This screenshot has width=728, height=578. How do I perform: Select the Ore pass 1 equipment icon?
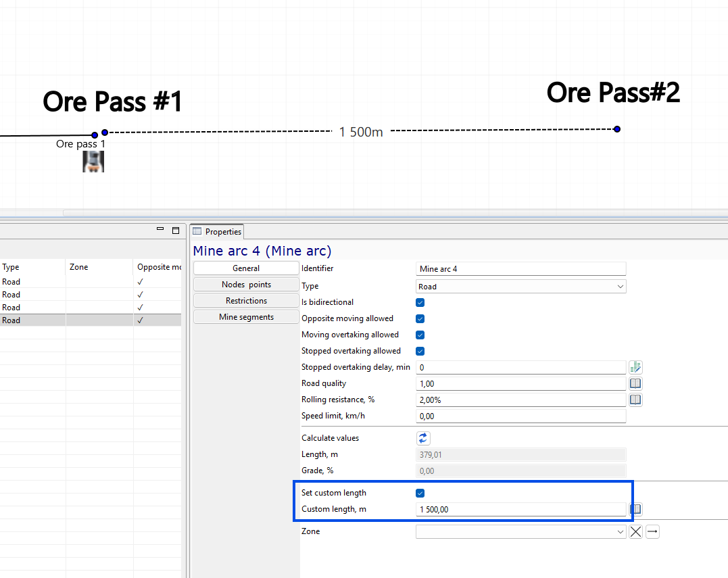point(93,162)
